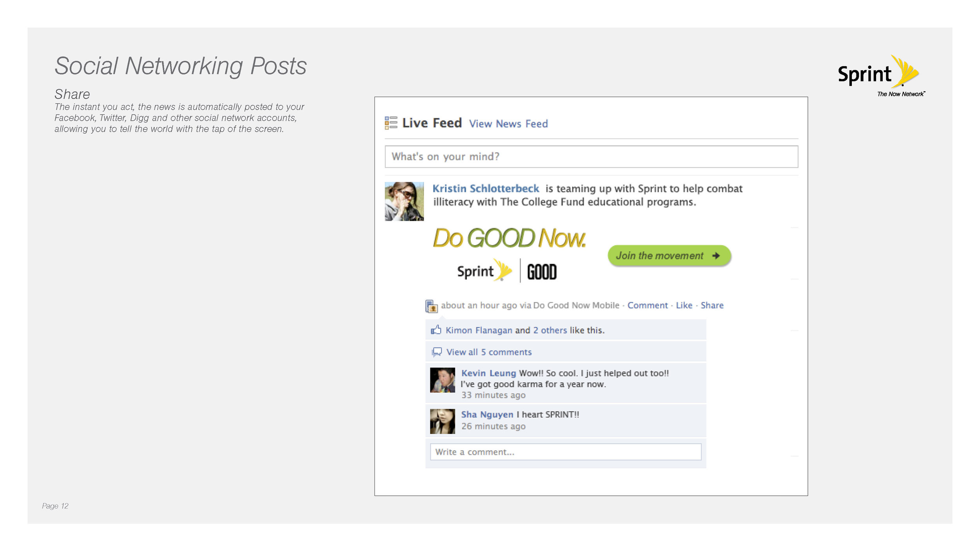The width and height of the screenshot is (980, 551).
Task: Click Kristin Schlotterbeck's profile photo
Action: (404, 201)
